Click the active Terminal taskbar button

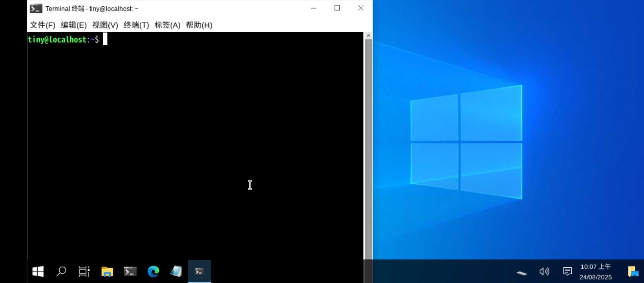coord(199,271)
